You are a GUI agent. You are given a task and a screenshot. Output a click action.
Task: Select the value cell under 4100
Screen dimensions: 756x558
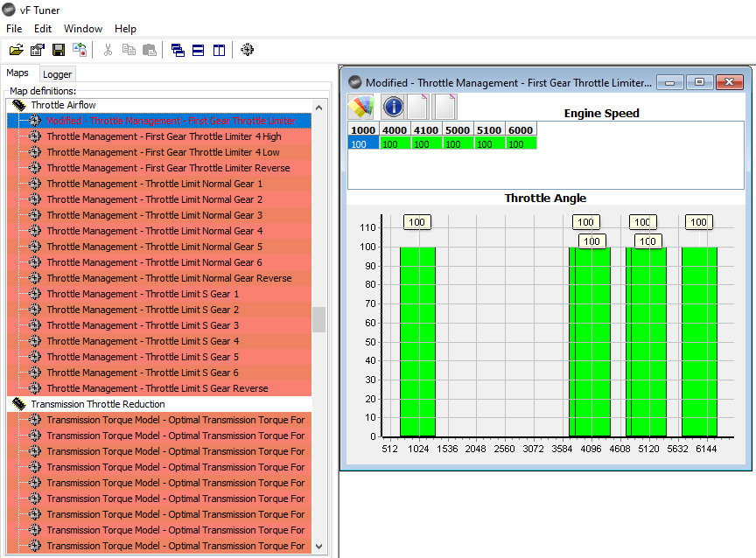coord(427,143)
